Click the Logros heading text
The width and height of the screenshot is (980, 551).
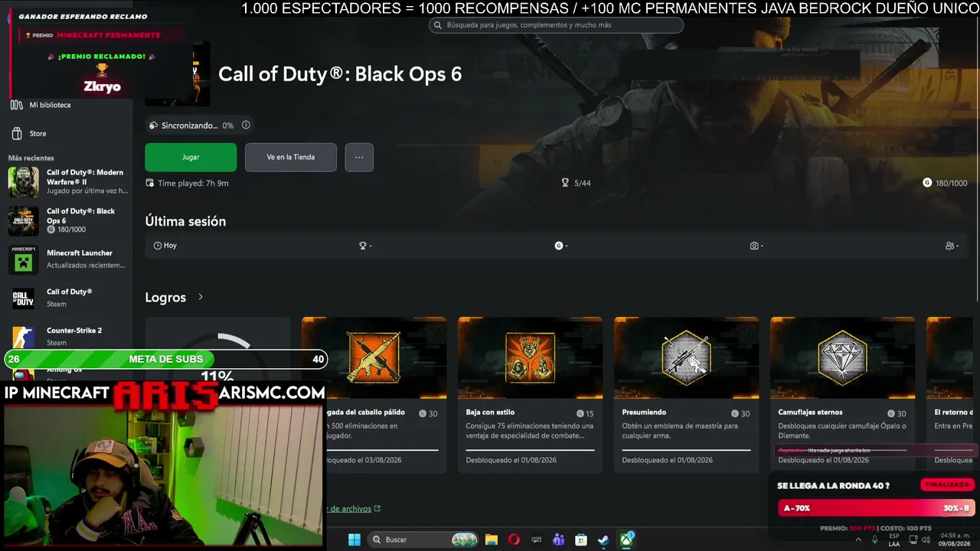165,297
